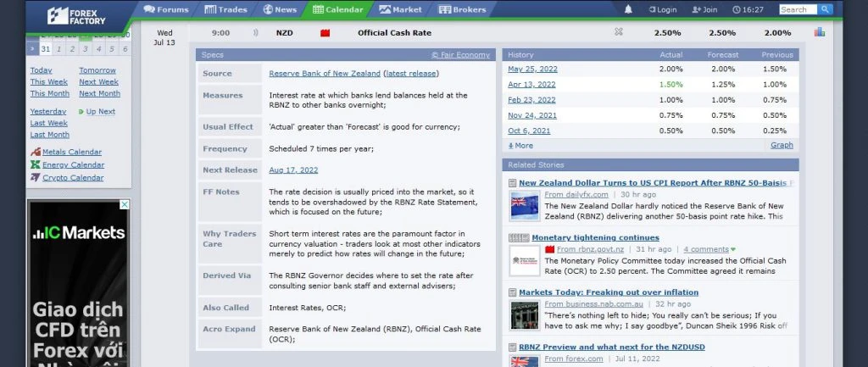Image resolution: width=868 pixels, height=367 pixels.
Task: Advance mini calendar with the arrow button
Action: (x=32, y=49)
